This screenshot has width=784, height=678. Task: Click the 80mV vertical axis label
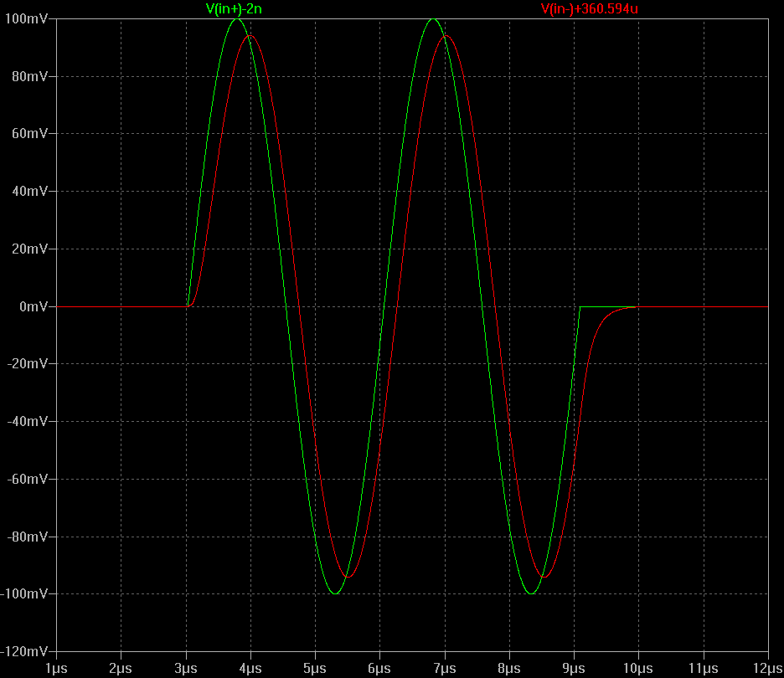pos(29,76)
